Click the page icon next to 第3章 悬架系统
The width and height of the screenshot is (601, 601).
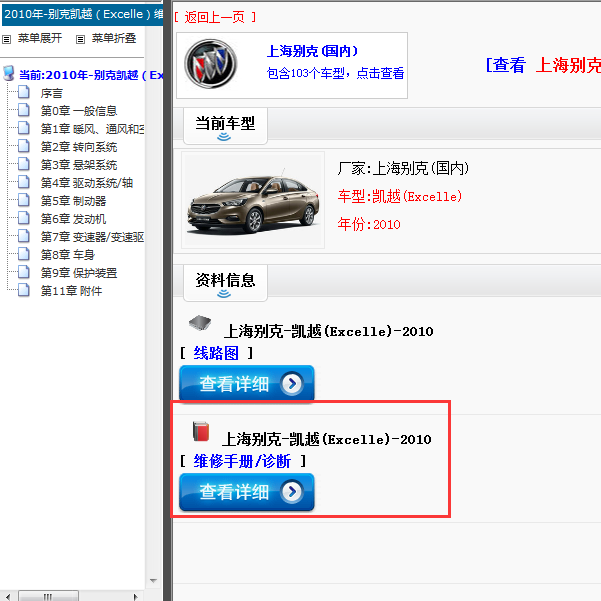(24, 164)
